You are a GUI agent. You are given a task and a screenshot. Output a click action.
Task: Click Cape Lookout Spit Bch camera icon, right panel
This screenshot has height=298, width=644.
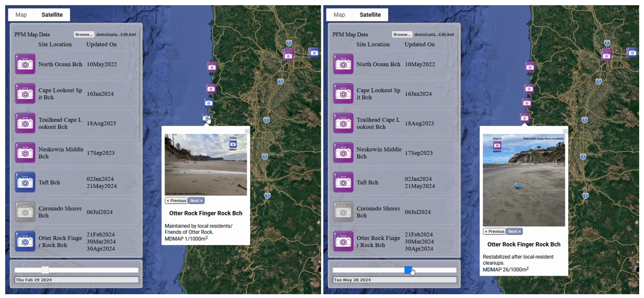pyautogui.click(x=343, y=93)
